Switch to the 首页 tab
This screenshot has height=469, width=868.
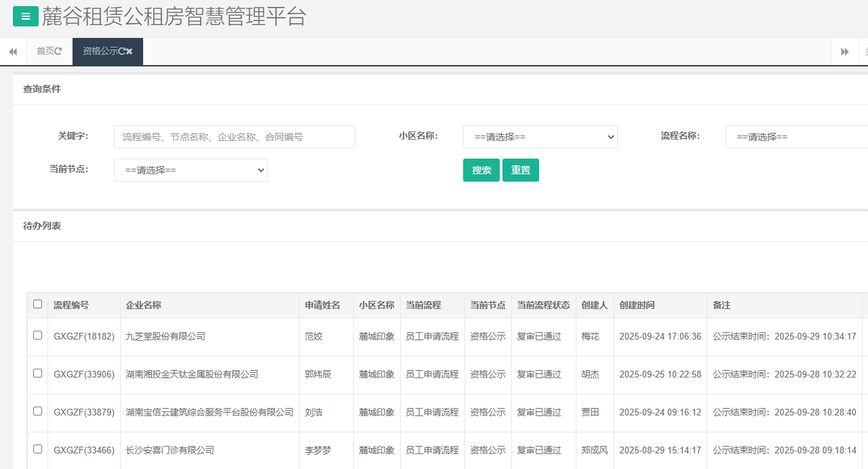[x=45, y=52]
